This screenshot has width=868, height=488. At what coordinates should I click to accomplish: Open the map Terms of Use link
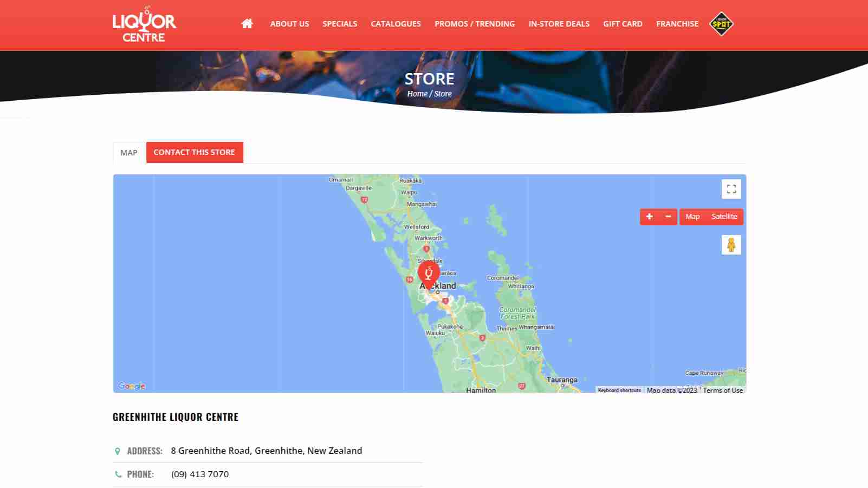[x=723, y=390]
